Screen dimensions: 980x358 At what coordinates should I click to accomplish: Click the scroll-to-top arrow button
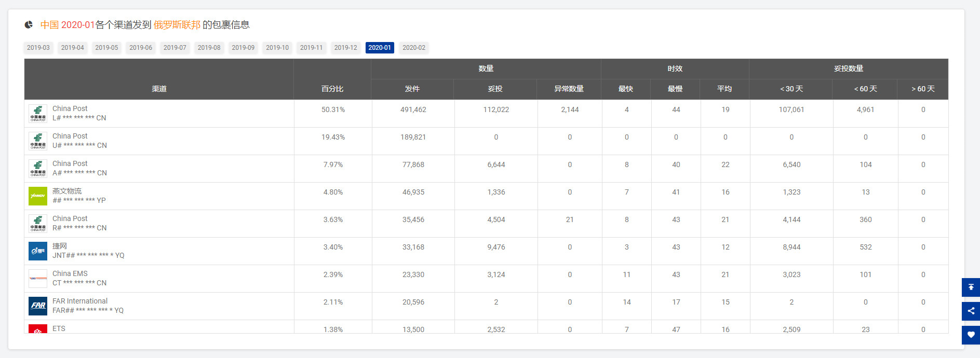(x=970, y=287)
